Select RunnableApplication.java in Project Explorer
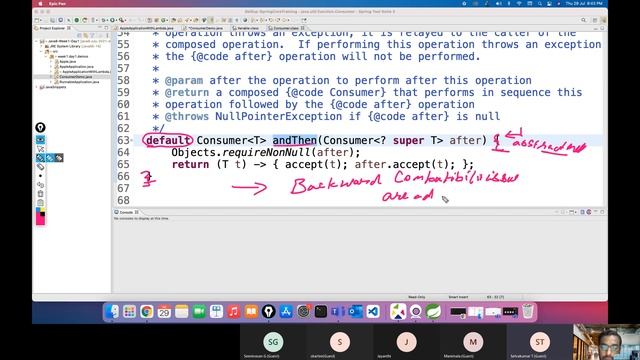This screenshot has height=360, width=640. coord(79,82)
